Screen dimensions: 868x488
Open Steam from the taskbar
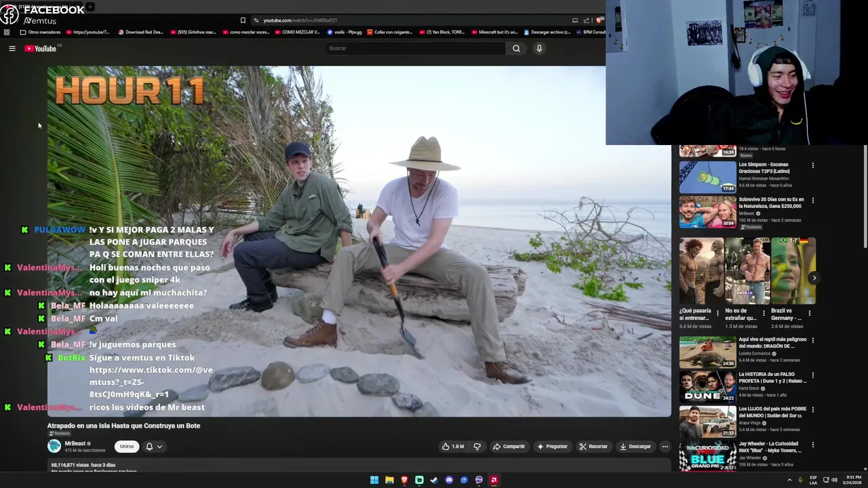pyautogui.click(x=434, y=480)
